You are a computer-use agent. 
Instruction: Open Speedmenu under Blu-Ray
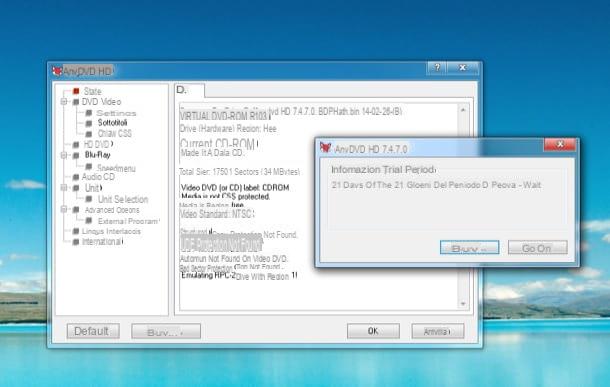pos(116,168)
